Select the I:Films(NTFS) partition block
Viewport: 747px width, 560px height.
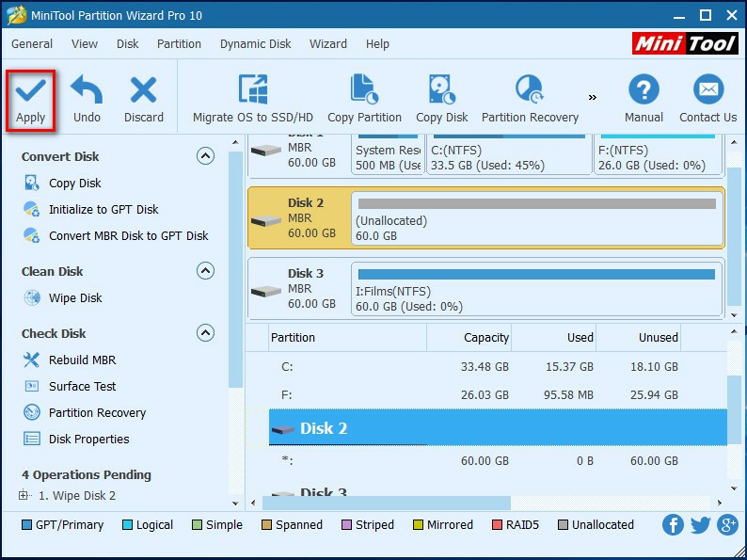[x=537, y=289]
